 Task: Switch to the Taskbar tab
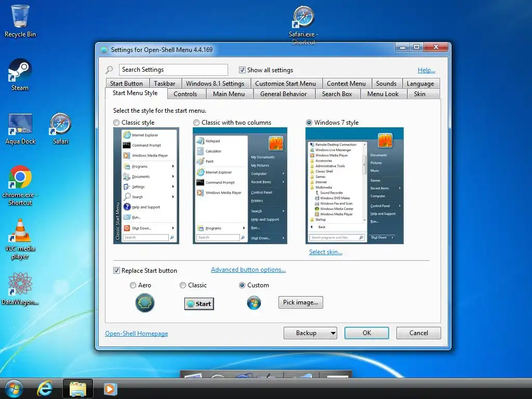[165, 84]
